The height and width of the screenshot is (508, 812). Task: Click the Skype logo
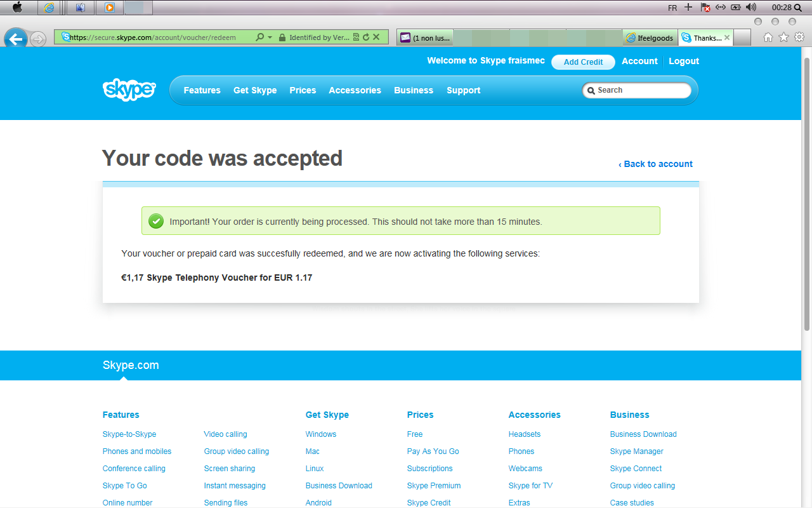coord(129,90)
